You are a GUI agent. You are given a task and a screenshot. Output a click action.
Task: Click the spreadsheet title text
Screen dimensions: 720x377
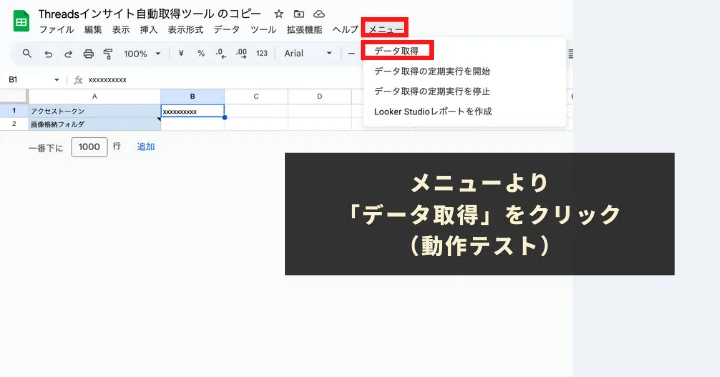[150, 14]
